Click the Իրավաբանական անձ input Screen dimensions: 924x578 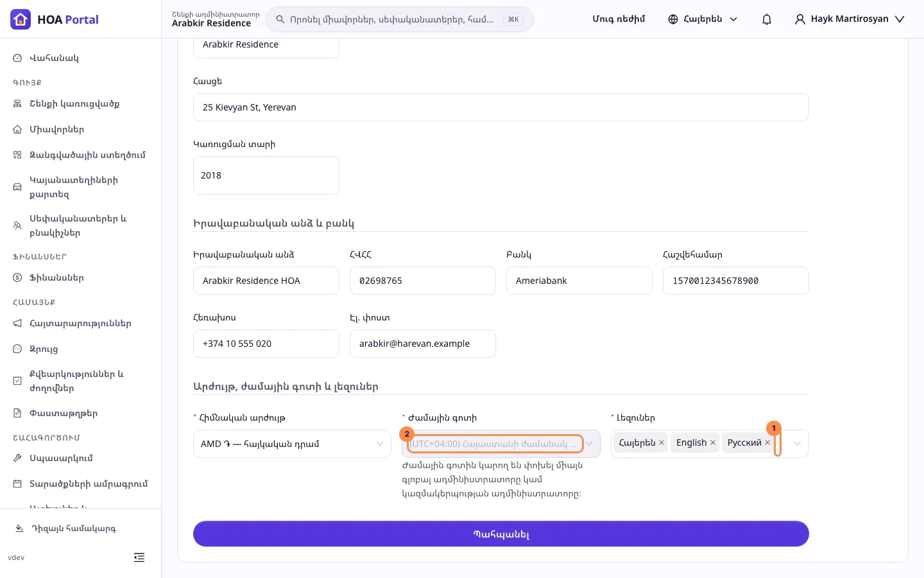pos(266,281)
